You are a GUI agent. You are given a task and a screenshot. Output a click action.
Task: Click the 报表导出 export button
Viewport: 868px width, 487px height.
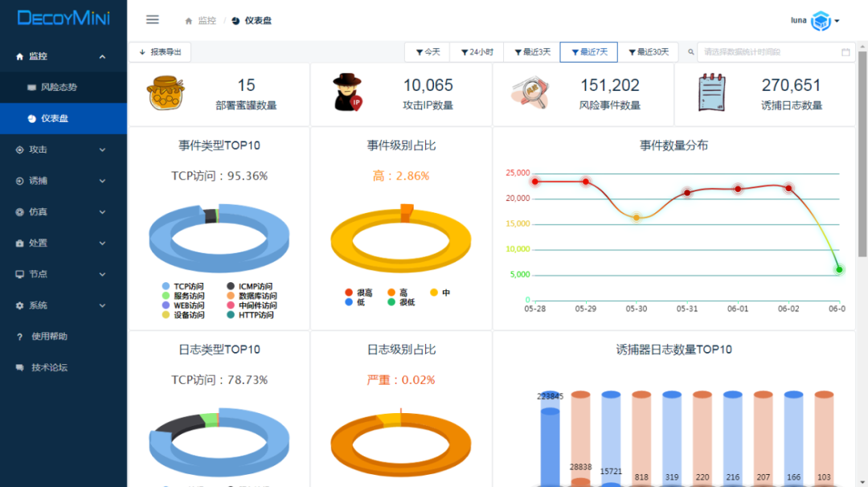coord(161,52)
